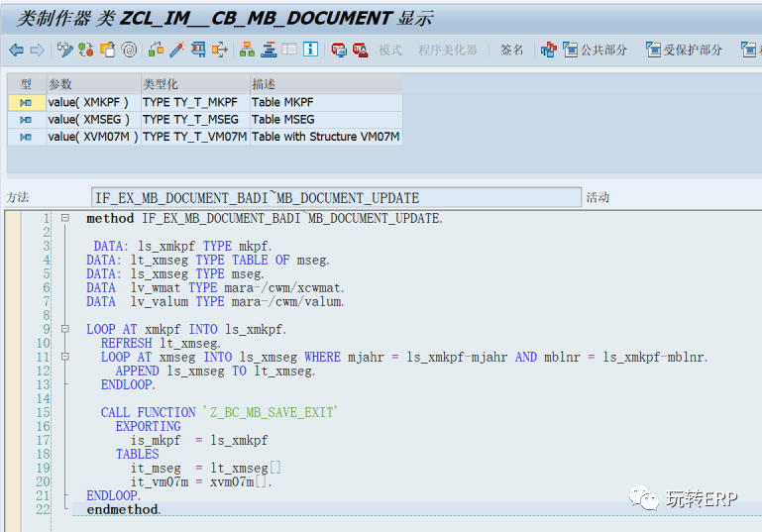This screenshot has width=762, height=532.
Task: Click the 'value( XVM07M )' parameter cell
Action: pos(93,137)
